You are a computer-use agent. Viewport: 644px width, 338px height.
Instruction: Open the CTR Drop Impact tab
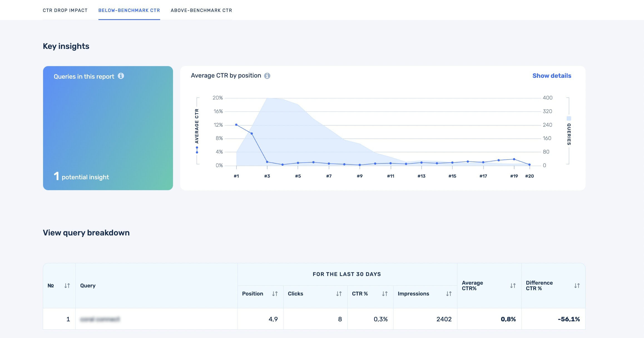click(x=65, y=10)
